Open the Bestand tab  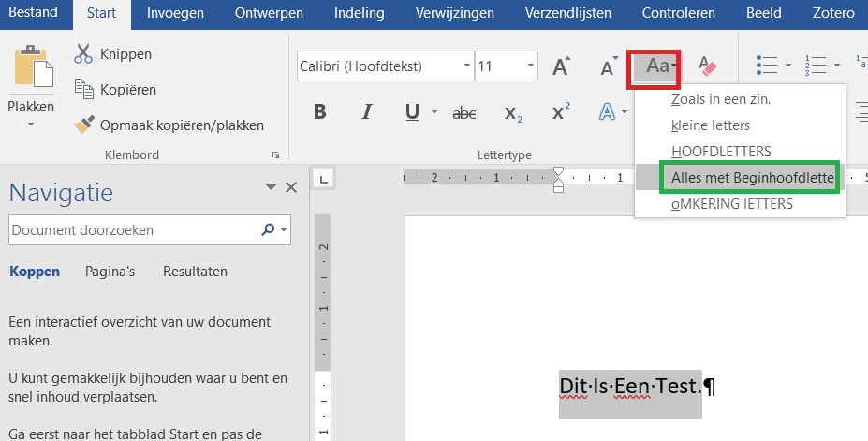point(34,13)
